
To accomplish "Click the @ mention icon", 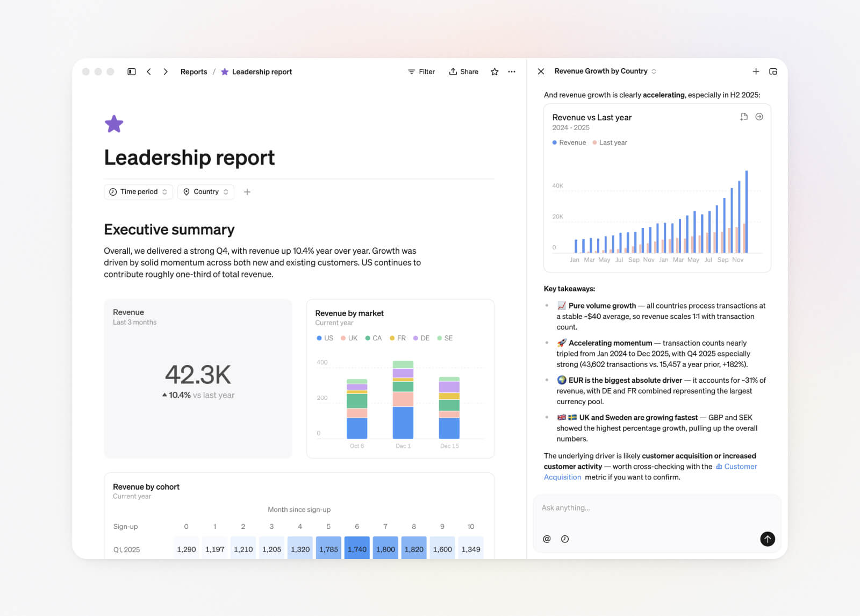I will (x=547, y=539).
